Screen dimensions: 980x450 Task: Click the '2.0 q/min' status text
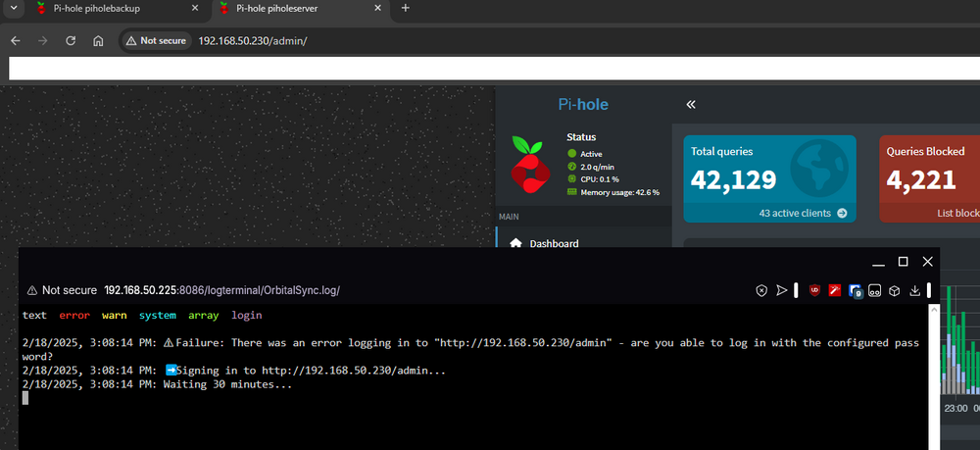point(597,167)
